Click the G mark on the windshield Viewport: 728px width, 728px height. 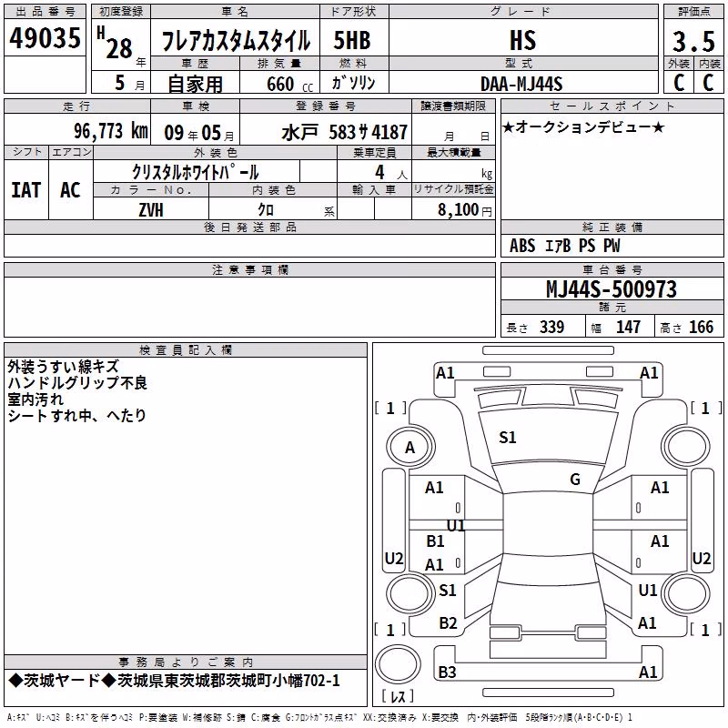click(575, 480)
